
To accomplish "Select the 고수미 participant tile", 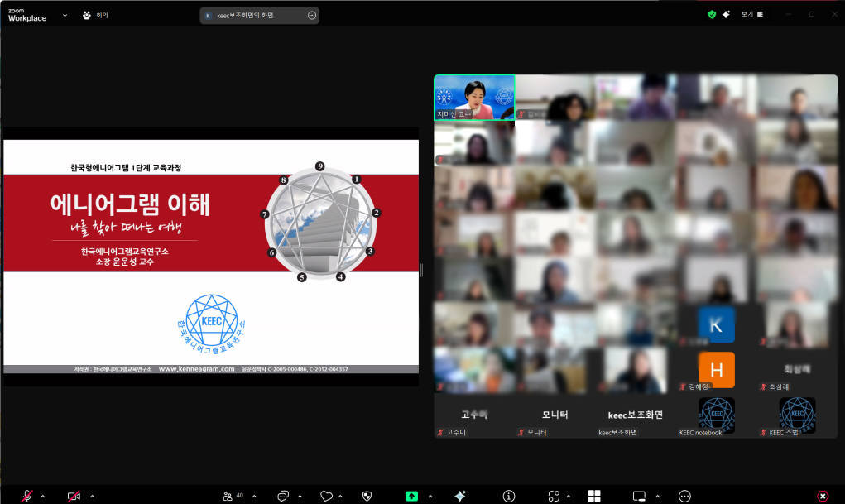I will click(474, 415).
